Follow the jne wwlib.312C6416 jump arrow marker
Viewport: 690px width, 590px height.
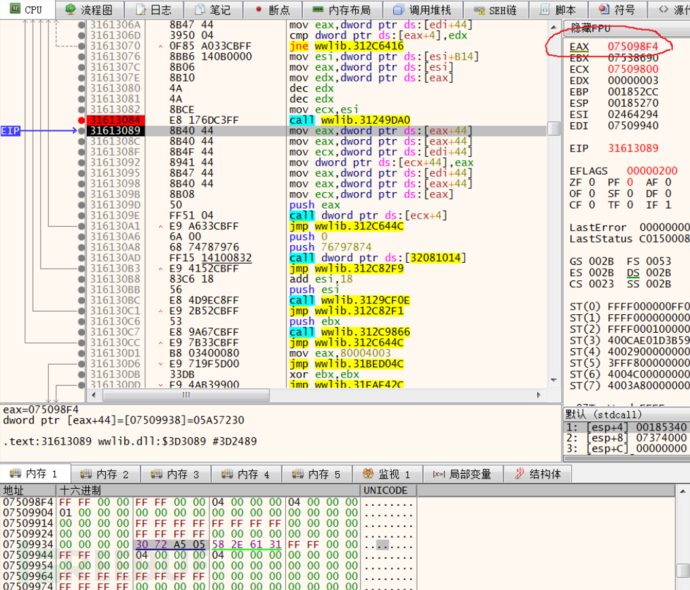(161, 46)
